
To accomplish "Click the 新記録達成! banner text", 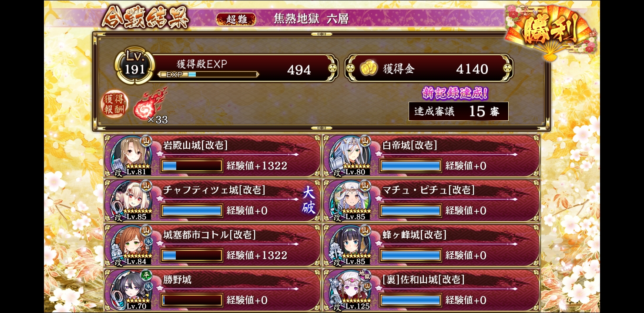I will tap(455, 93).
